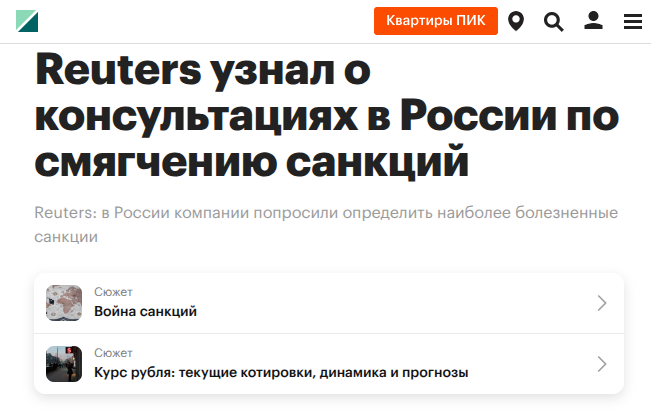Open the RBC logo homepage icon
Viewport: 651px width, 418px height.
27,21
